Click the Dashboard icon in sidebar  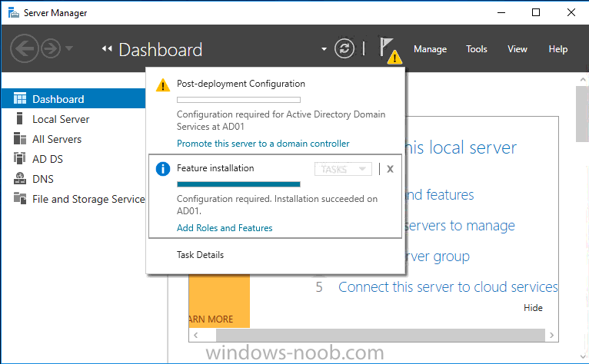coord(20,98)
